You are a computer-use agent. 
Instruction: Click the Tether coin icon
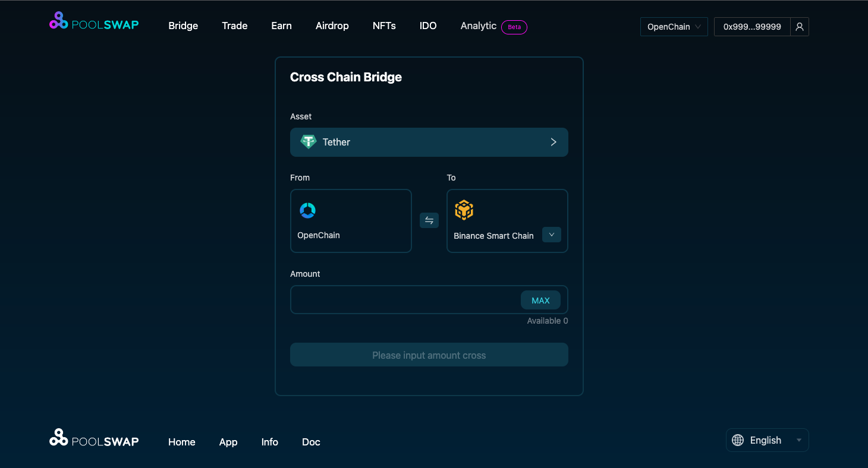coord(308,142)
